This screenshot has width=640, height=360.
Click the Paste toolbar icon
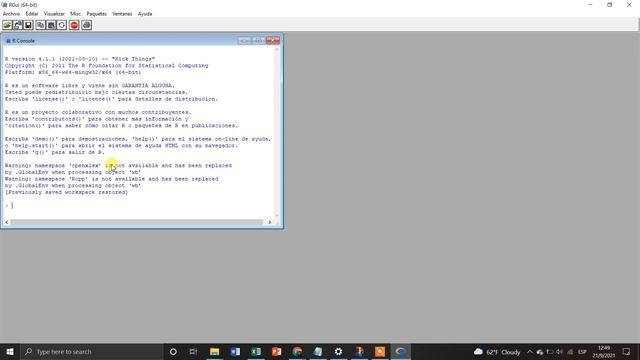point(51,25)
